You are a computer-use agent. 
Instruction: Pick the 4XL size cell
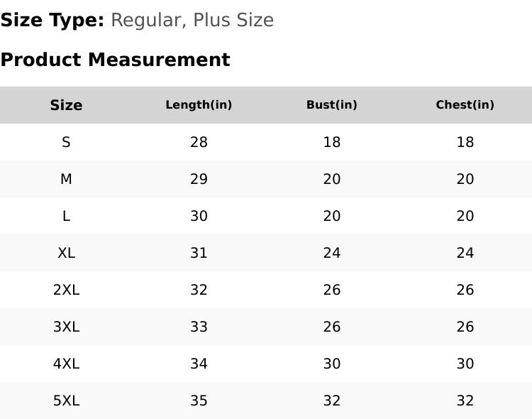pos(66,364)
